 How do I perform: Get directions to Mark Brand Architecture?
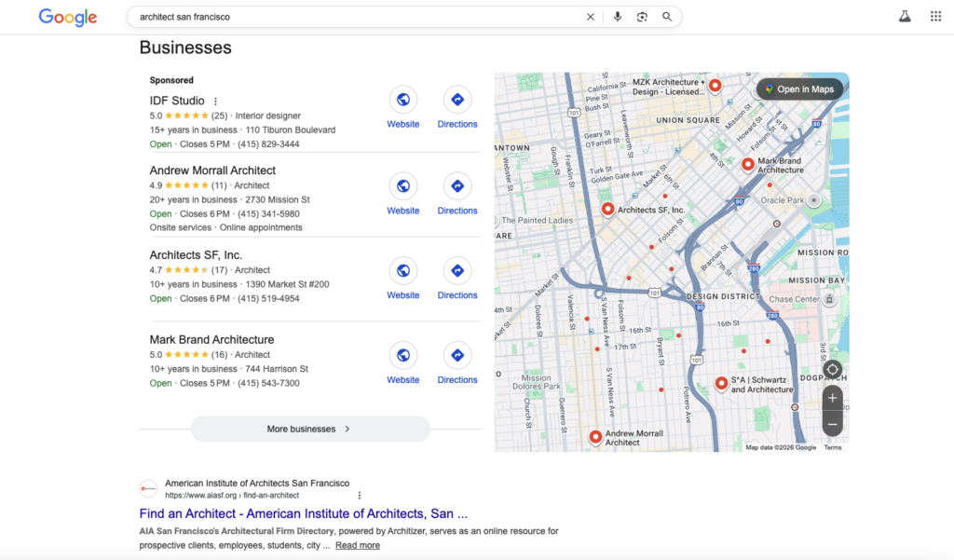click(x=457, y=363)
